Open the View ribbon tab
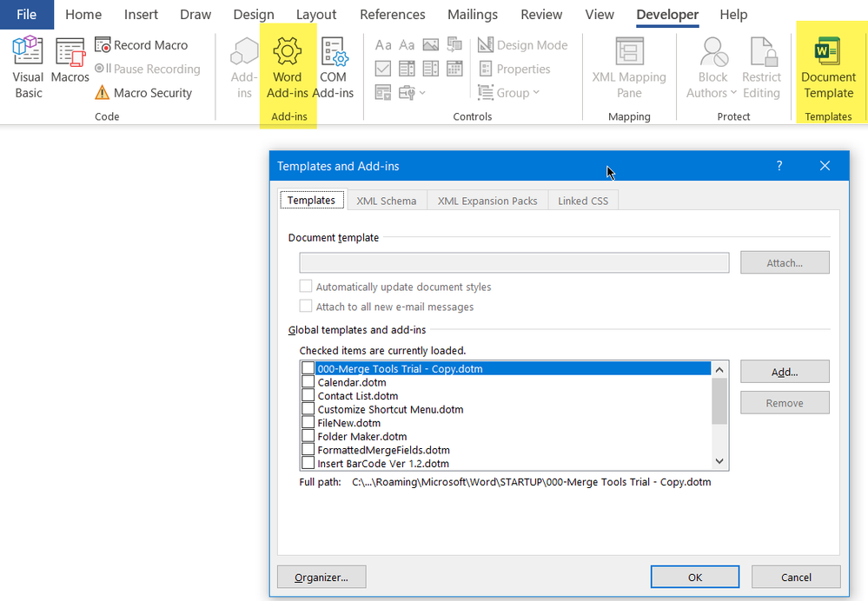 tap(600, 15)
